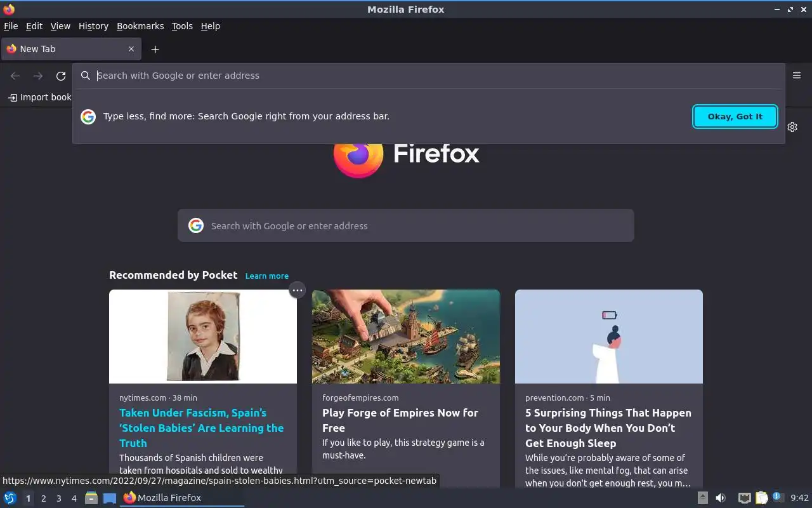The image size is (812, 508).
Task: Open the File menu
Action: [x=11, y=26]
